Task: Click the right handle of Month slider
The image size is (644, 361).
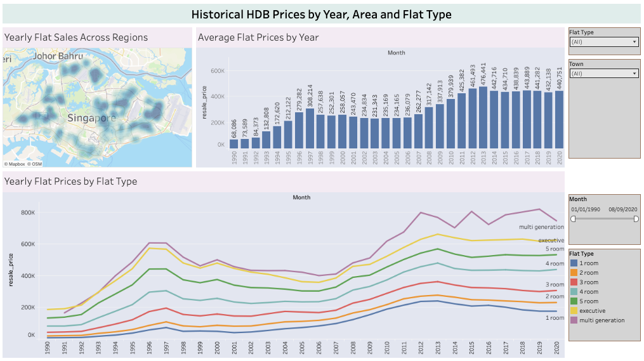Action: 636,219
